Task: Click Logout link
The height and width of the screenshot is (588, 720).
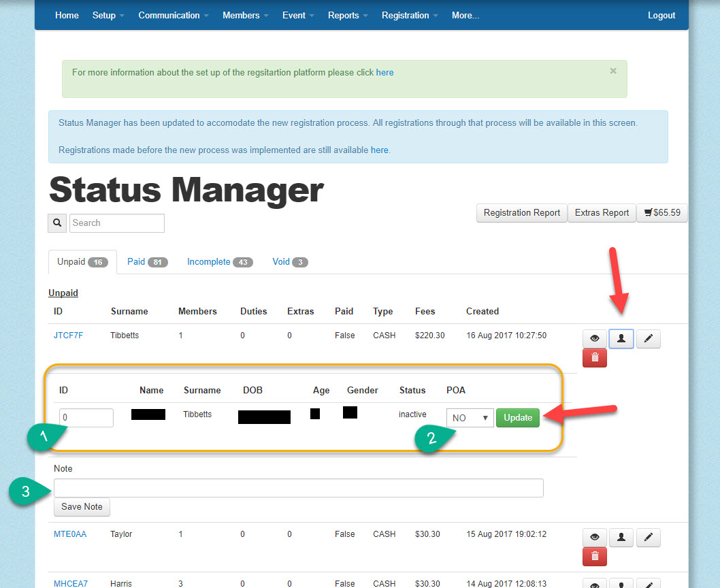Action: coord(661,15)
